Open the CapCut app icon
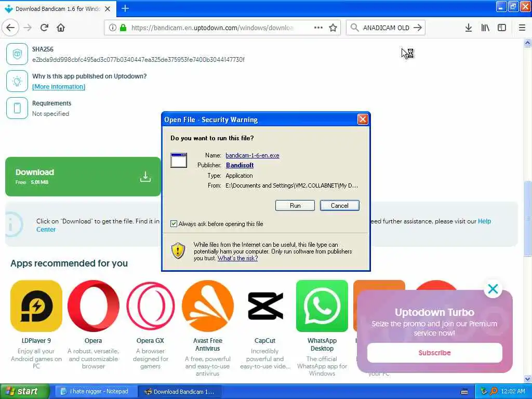Screen dimensions: 532x399 coord(265,305)
